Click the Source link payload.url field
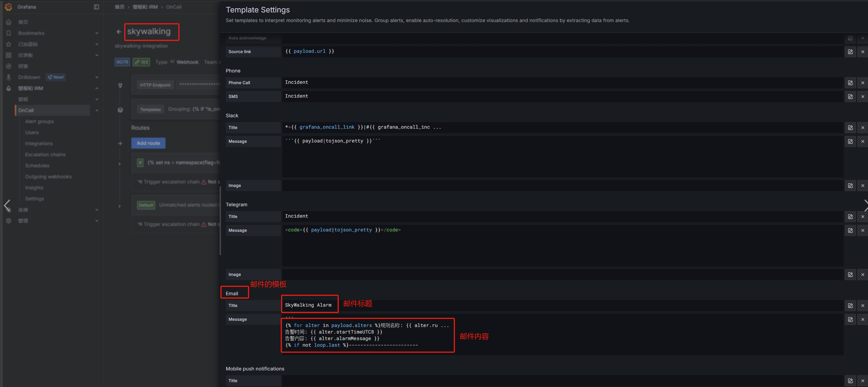Image resolution: width=868 pixels, height=387 pixels. [x=563, y=52]
